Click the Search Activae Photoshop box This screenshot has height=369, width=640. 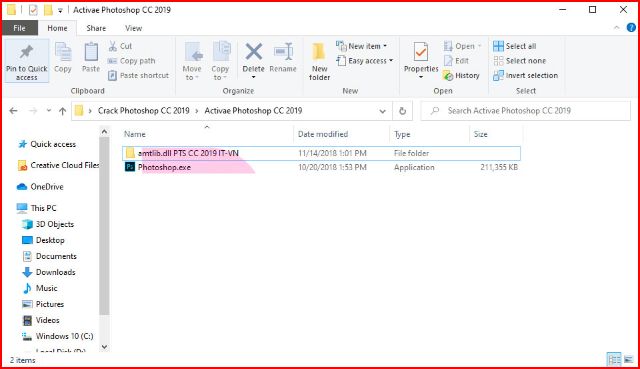tap(525, 111)
